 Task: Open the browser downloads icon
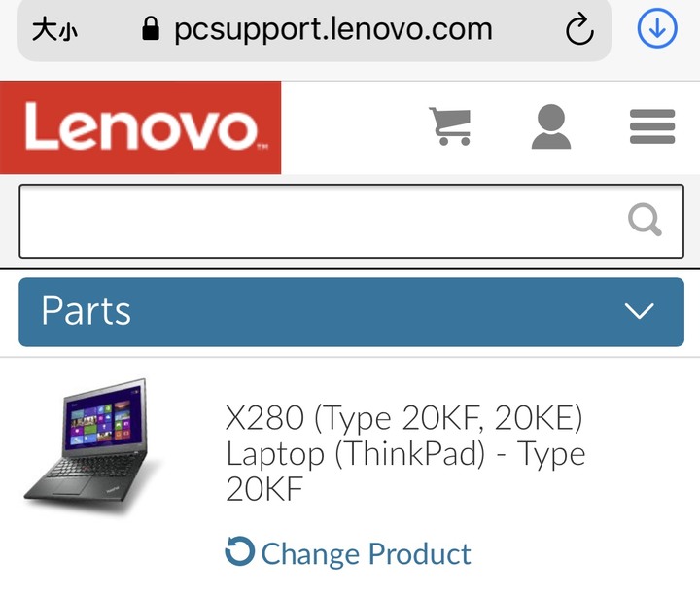tap(656, 28)
